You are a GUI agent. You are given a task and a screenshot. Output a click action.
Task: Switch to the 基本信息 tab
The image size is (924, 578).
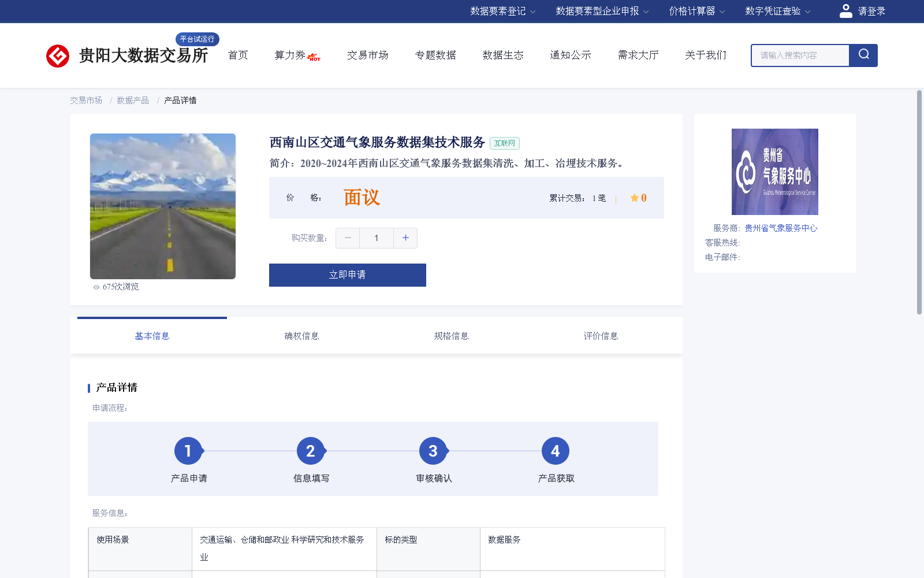(152, 336)
